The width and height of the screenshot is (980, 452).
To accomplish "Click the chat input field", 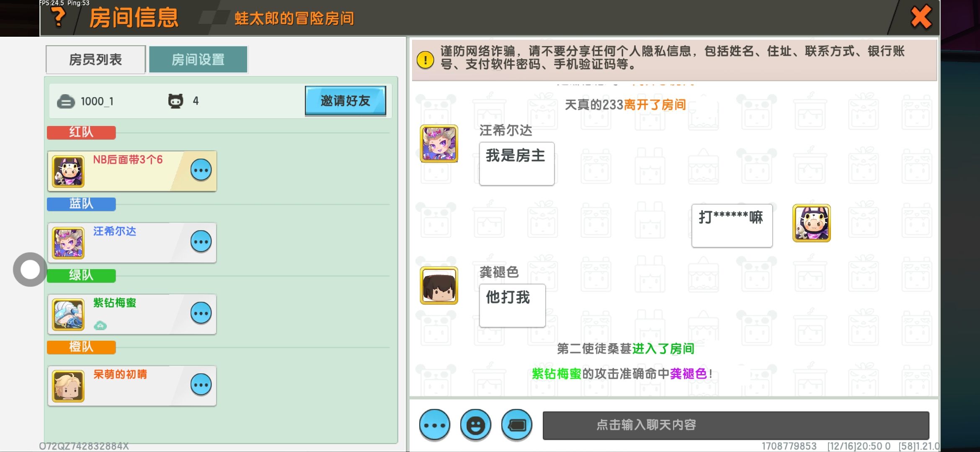I will click(x=736, y=425).
